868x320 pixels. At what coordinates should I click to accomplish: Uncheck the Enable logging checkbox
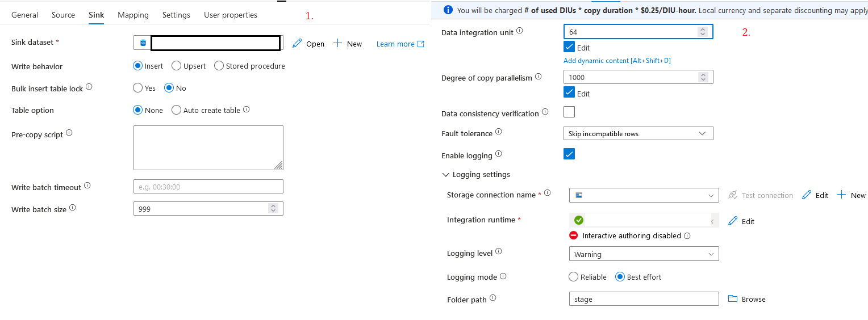tap(569, 154)
